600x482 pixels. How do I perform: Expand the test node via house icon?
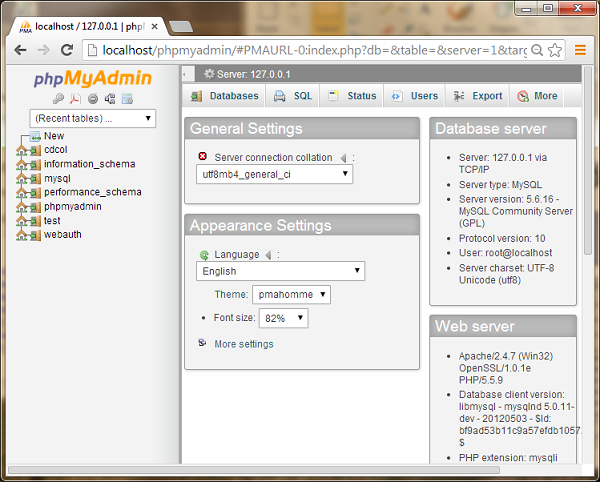click(x=21, y=221)
